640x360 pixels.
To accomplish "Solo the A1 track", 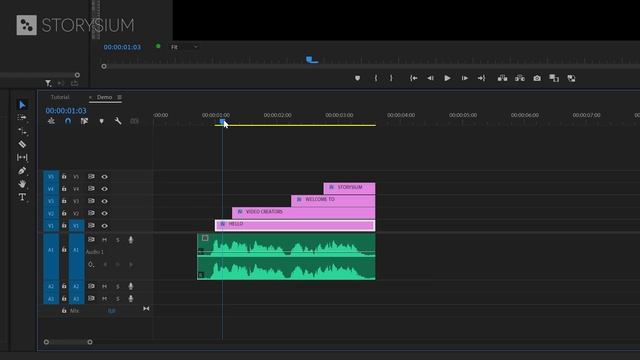I will 118,240.
